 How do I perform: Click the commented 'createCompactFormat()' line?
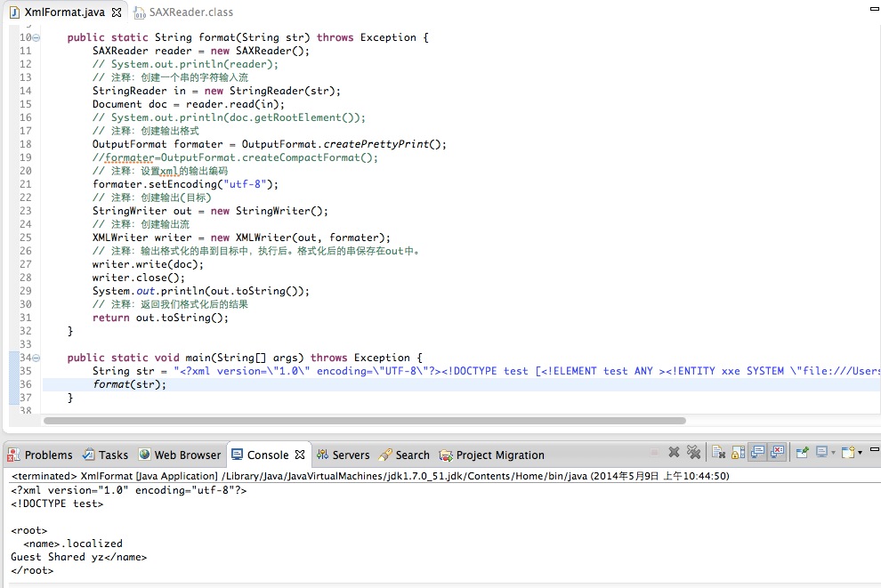236,157
